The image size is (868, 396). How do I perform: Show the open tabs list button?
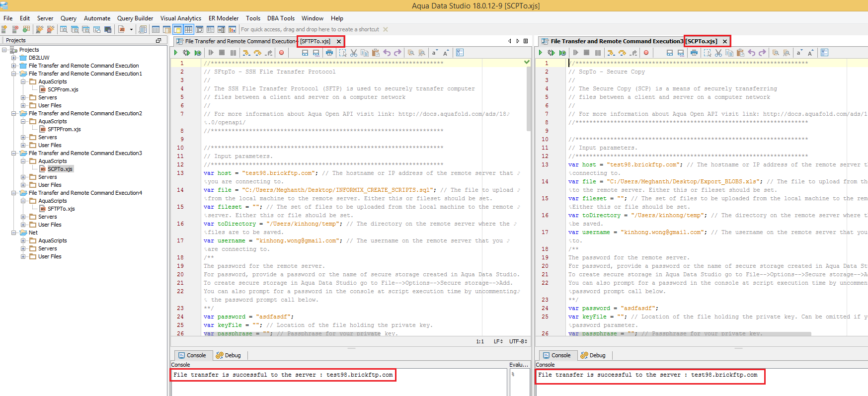[x=526, y=41]
